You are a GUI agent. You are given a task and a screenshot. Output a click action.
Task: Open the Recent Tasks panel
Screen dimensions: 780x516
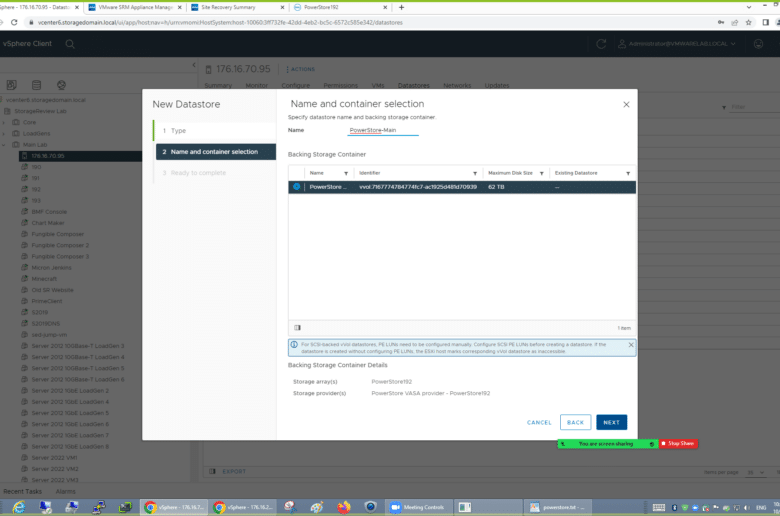click(x=22, y=492)
